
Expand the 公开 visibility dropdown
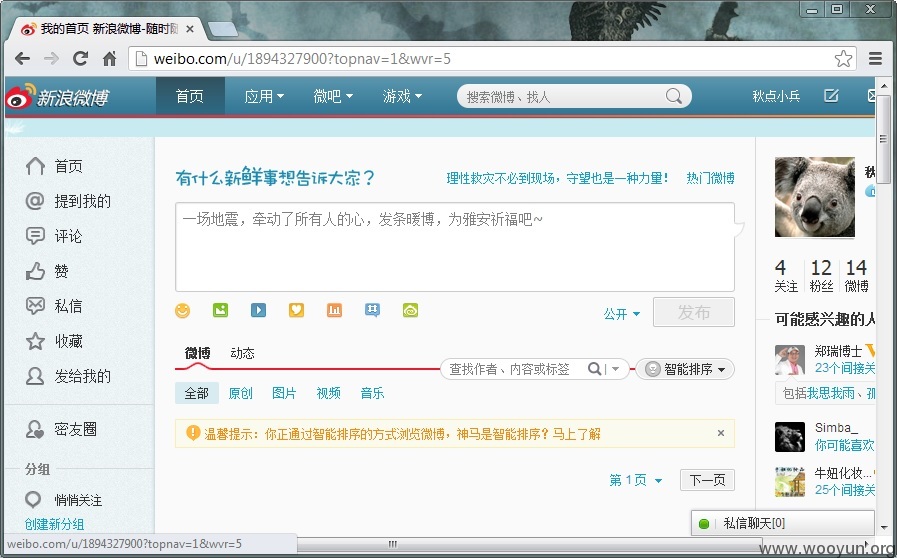coord(622,314)
